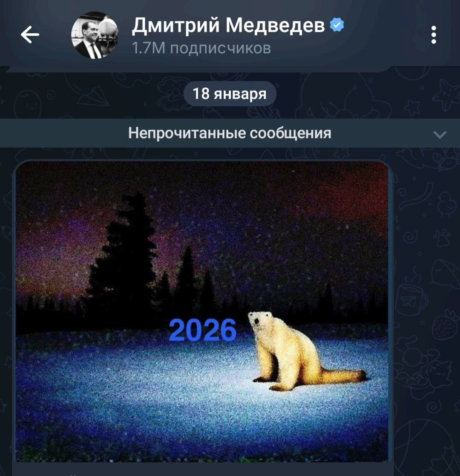Select the Непрочитанные сообщения divider label
Image resolution: width=460 pixels, height=476 pixels.
point(230,133)
